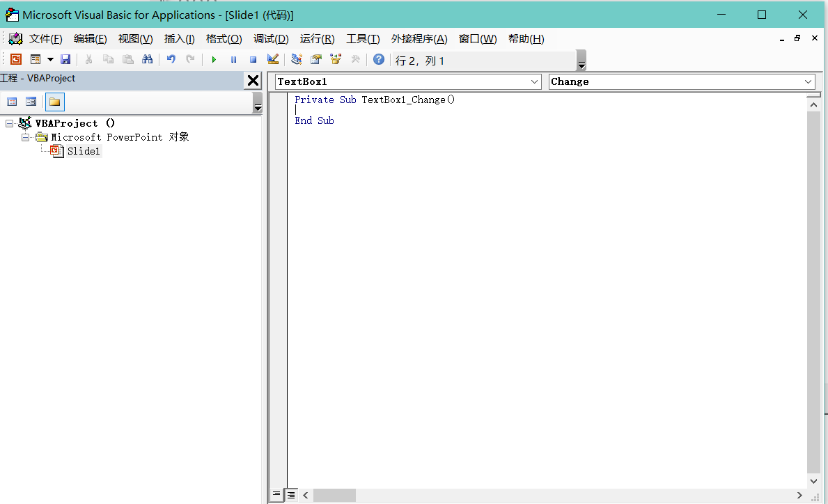828x504 pixels.
Task: Select the VBAProject () tree item
Action: tap(75, 123)
